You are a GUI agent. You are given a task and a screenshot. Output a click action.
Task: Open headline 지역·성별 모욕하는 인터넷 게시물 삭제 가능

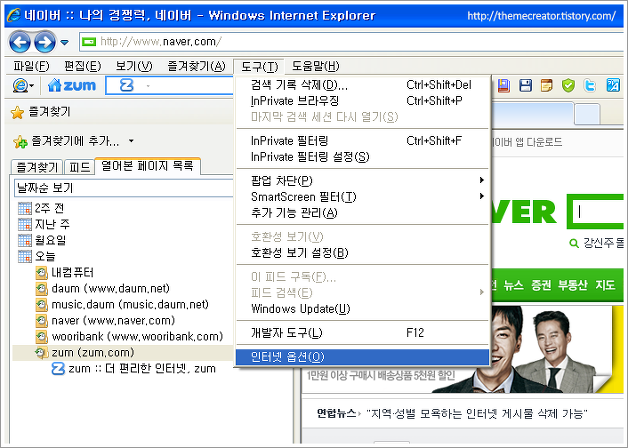point(477,413)
